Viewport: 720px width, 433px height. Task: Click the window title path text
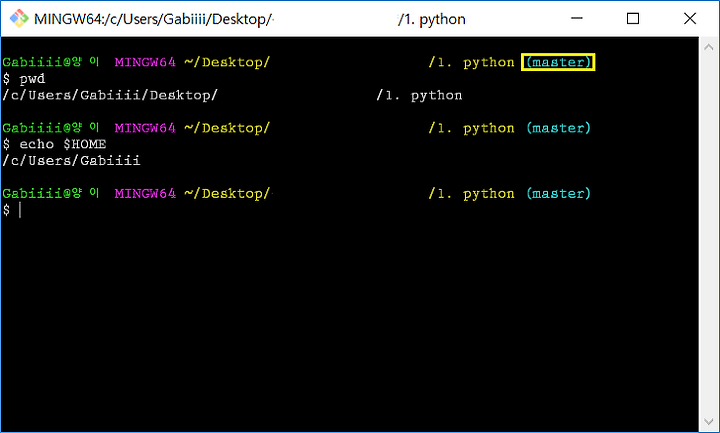[x=250, y=19]
